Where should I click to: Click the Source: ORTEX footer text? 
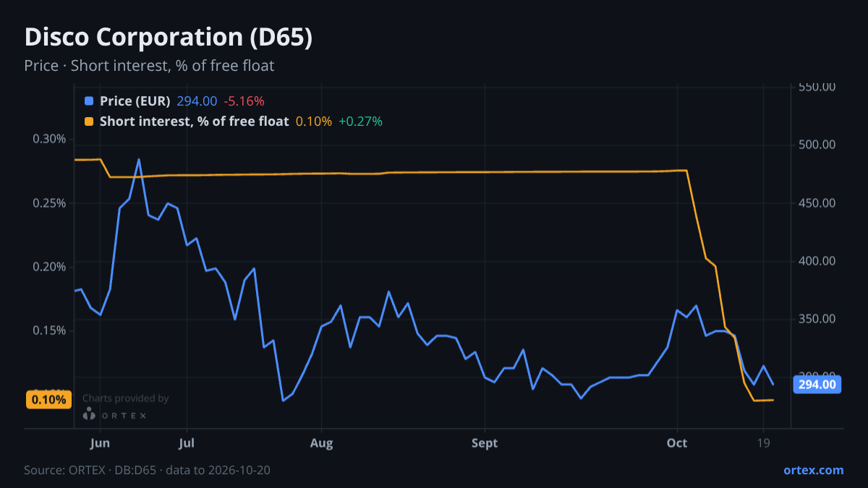pos(148,470)
